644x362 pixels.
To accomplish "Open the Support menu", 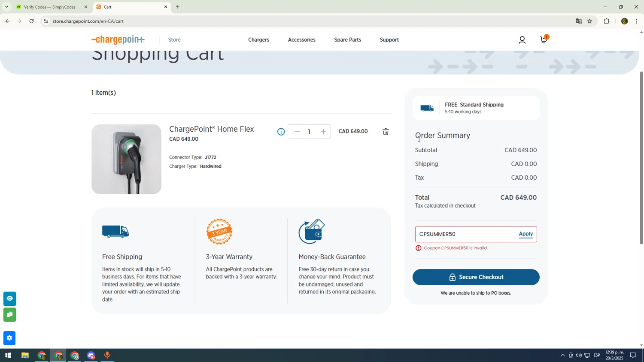I will 389,40.
